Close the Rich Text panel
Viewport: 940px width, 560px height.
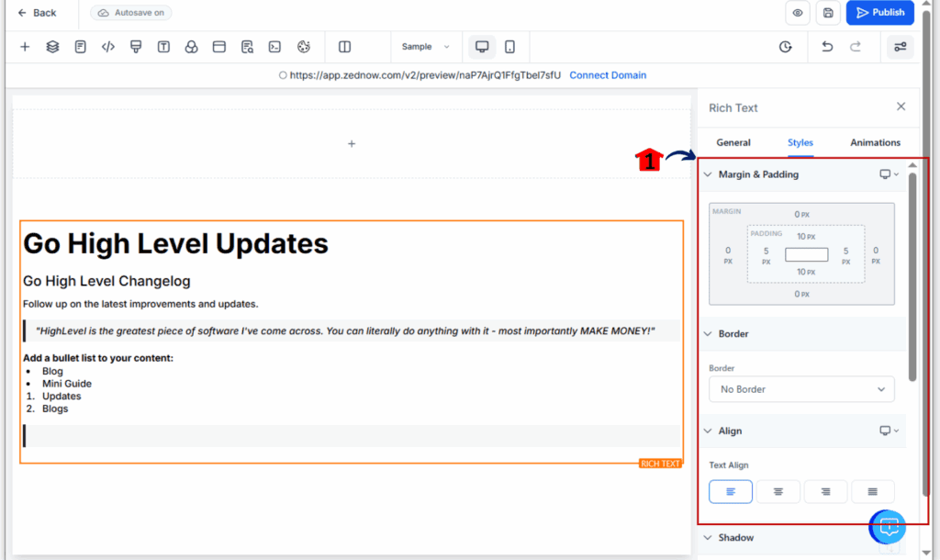901,106
